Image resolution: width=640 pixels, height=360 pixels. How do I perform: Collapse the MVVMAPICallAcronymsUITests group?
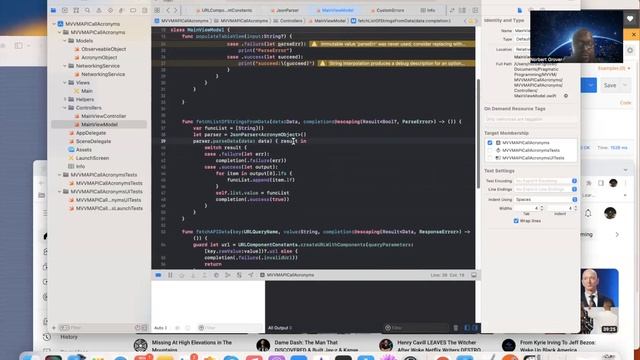click(59, 191)
